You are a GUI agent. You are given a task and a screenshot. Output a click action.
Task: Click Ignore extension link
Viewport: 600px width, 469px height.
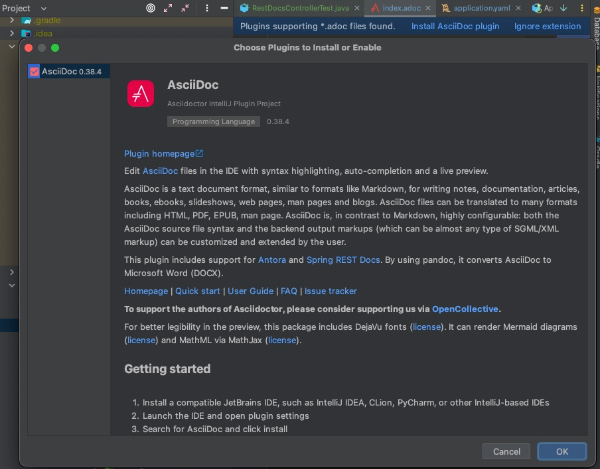pyautogui.click(x=547, y=26)
